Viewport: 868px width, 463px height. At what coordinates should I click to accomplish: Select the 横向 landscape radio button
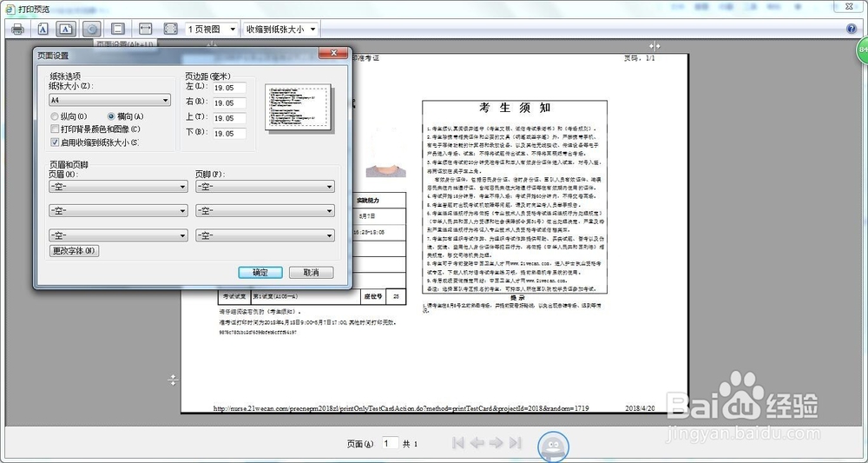[x=111, y=116]
